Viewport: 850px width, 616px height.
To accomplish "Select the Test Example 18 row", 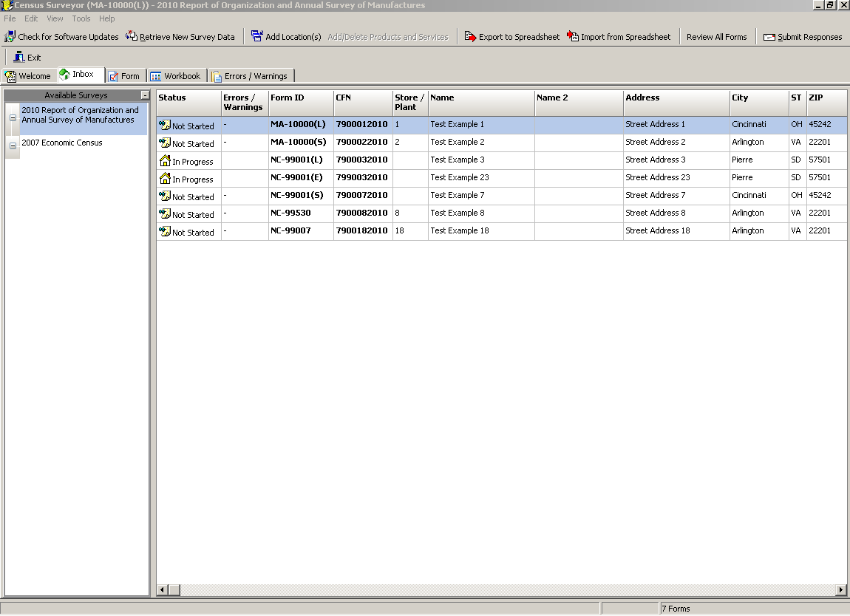I will (x=459, y=231).
